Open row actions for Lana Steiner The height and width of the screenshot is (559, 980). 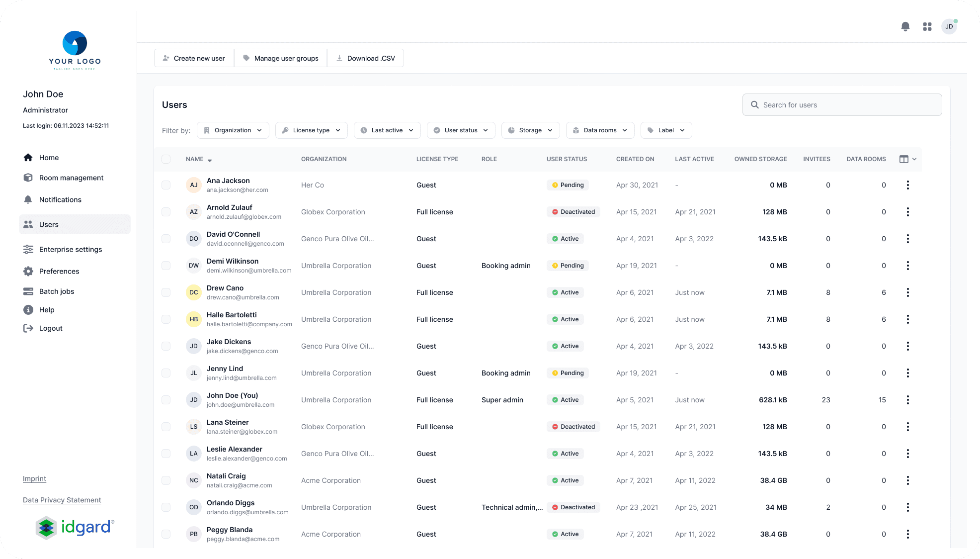point(908,427)
